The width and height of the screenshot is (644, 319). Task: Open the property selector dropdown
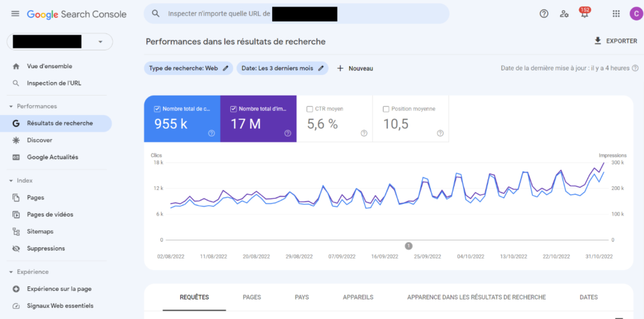click(101, 42)
